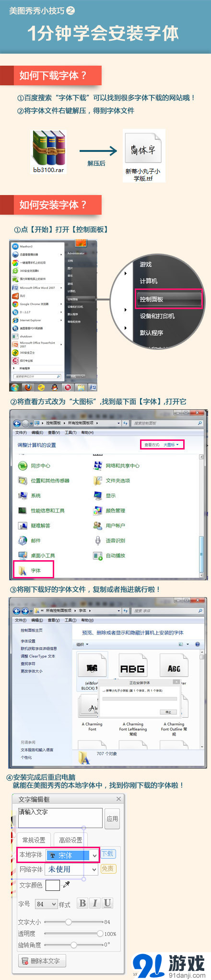Open 网络和共享中心 network icon
This screenshot has height=980, width=211.
pos(98,465)
